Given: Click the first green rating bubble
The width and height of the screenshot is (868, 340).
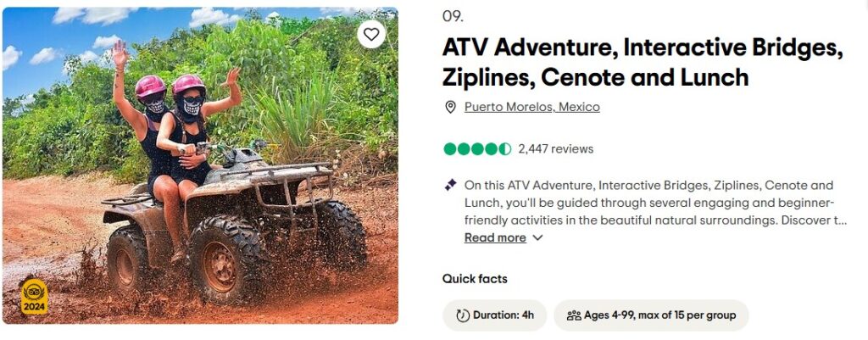Looking at the screenshot, I should (449, 149).
